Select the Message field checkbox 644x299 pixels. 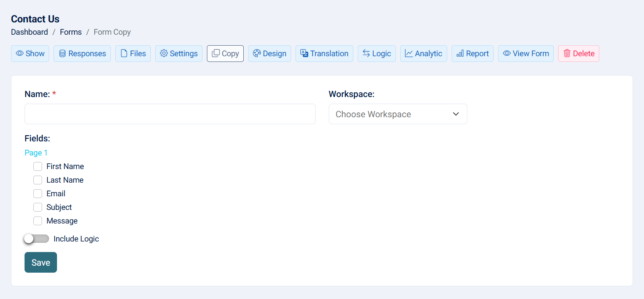[x=38, y=221]
